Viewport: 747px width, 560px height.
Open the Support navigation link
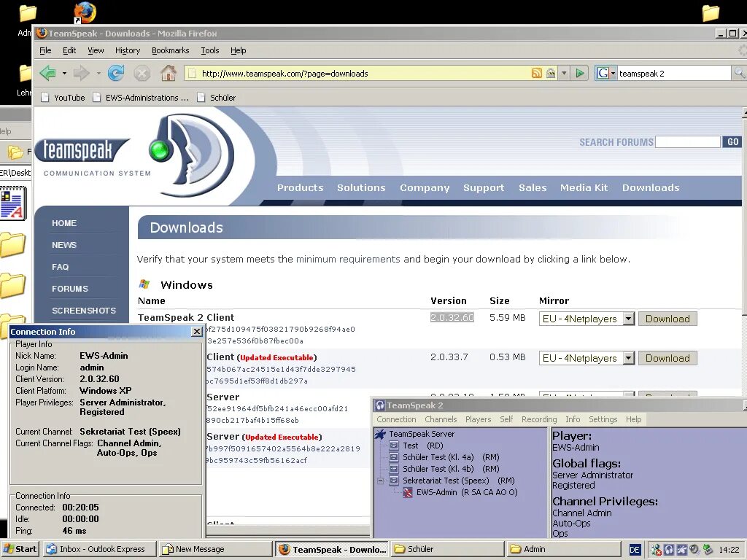484,188
